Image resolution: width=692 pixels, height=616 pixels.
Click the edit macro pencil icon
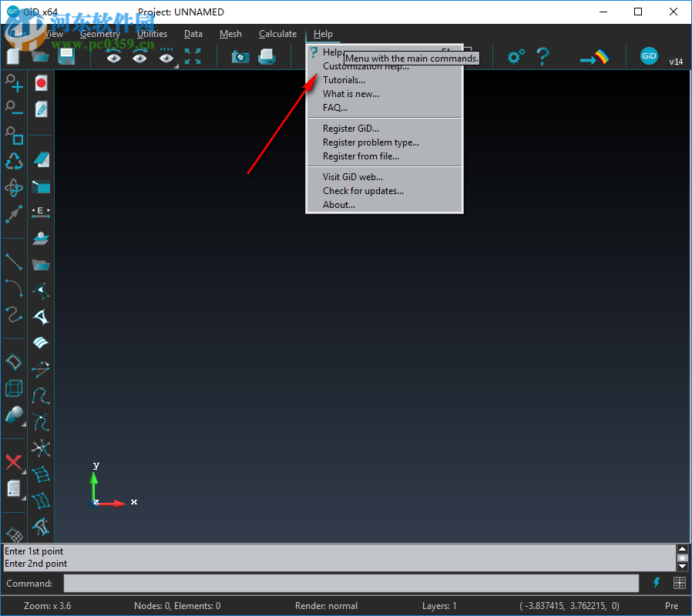tap(41, 109)
